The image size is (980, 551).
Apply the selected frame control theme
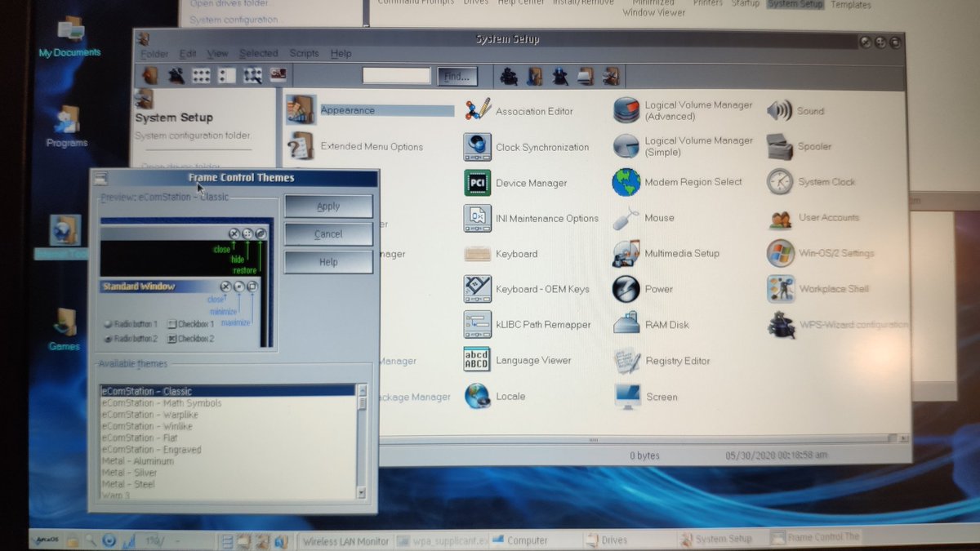click(x=328, y=207)
